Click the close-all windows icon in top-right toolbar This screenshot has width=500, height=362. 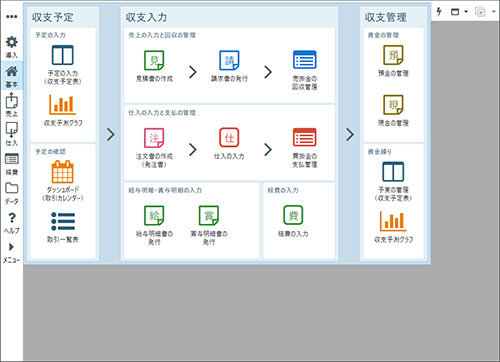pyautogui.click(x=480, y=12)
